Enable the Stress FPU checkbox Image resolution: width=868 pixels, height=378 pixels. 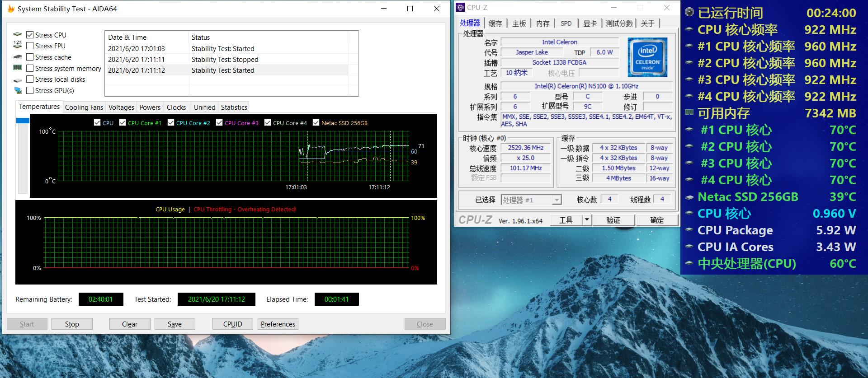click(x=30, y=46)
